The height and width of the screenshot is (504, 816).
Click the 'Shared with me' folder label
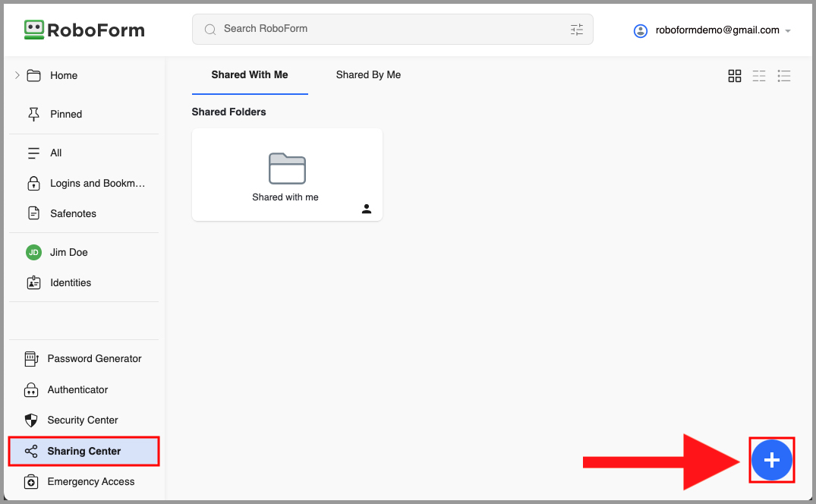click(285, 197)
